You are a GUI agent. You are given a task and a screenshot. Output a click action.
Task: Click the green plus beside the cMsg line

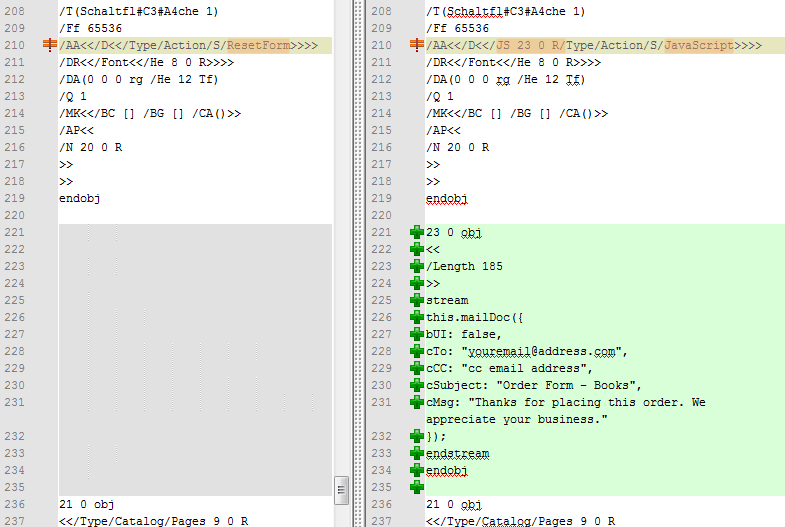tap(417, 402)
